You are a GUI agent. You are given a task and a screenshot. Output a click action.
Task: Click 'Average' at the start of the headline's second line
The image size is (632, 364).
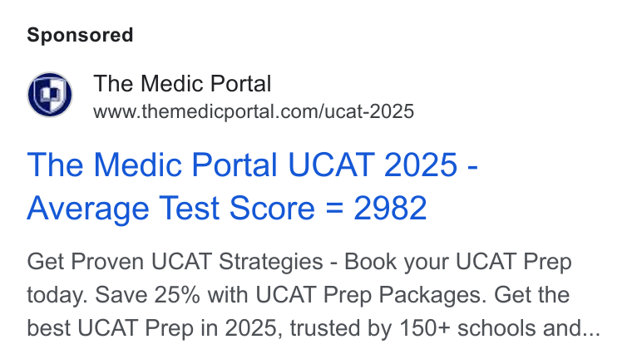pyautogui.click(x=88, y=209)
